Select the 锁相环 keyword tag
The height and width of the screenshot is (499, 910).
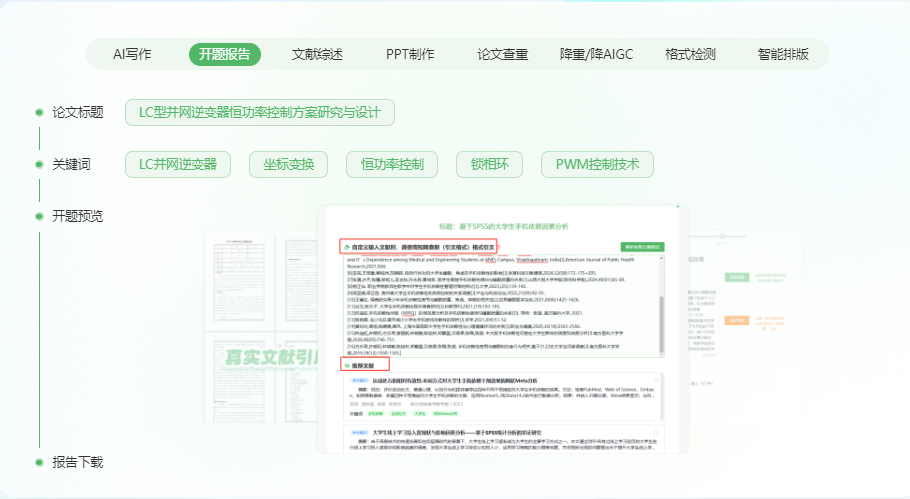pos(489,164)
